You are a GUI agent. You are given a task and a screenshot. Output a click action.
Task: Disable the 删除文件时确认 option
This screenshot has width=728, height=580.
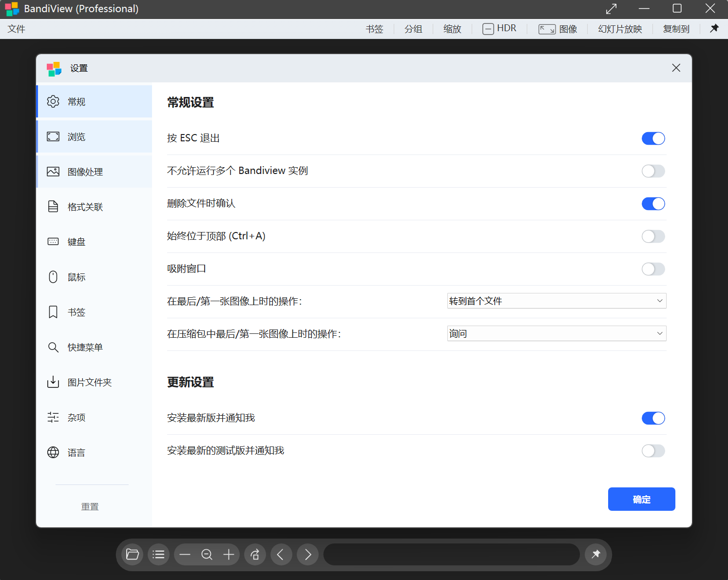point(653,204)
